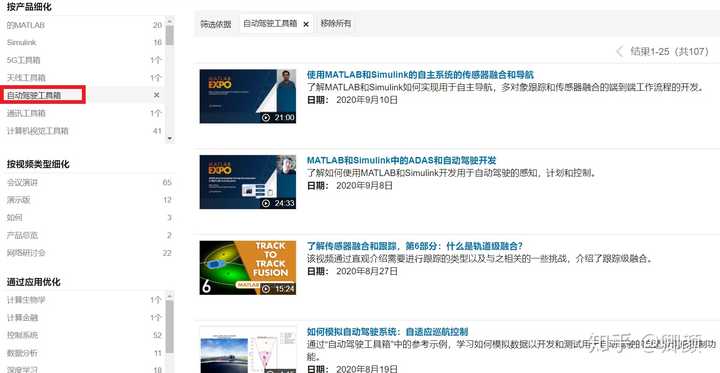Select the 网络研讨会 video type filter
The image size is (720, 373).
(26, 253)
